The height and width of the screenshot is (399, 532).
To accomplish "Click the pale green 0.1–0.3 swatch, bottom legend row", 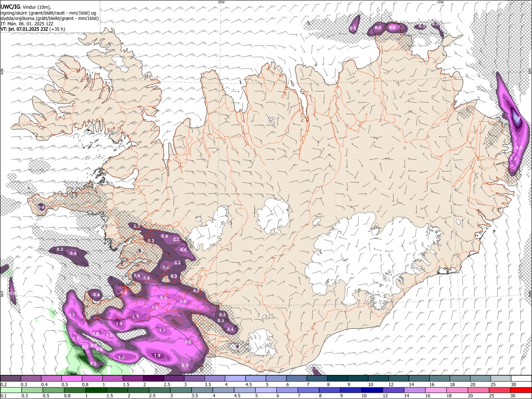I will click(11, 390).
